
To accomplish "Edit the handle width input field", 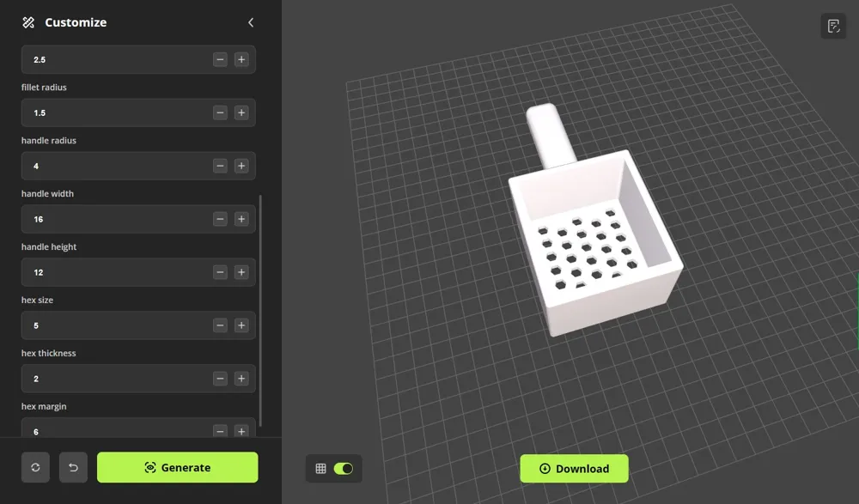I will [x=138, y=219].
